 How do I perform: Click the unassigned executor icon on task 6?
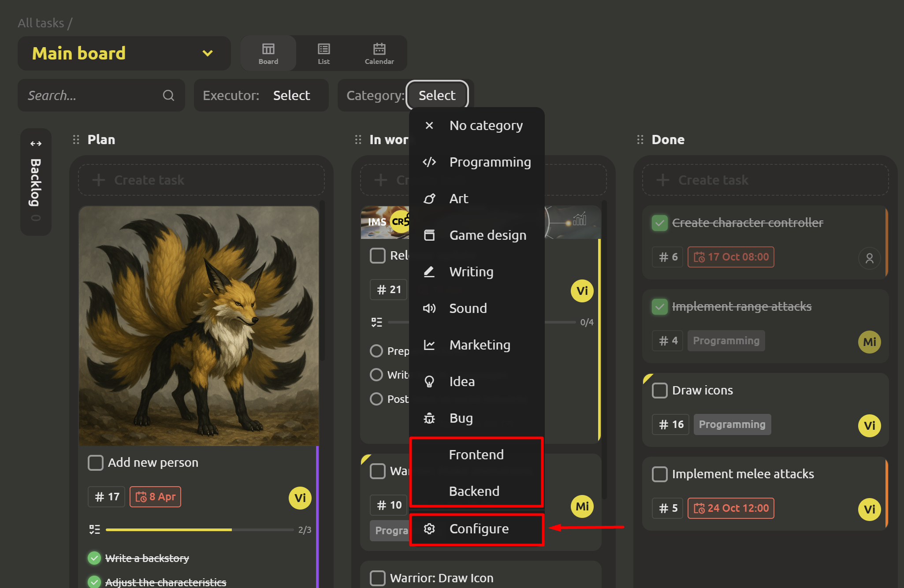(869, 258)
